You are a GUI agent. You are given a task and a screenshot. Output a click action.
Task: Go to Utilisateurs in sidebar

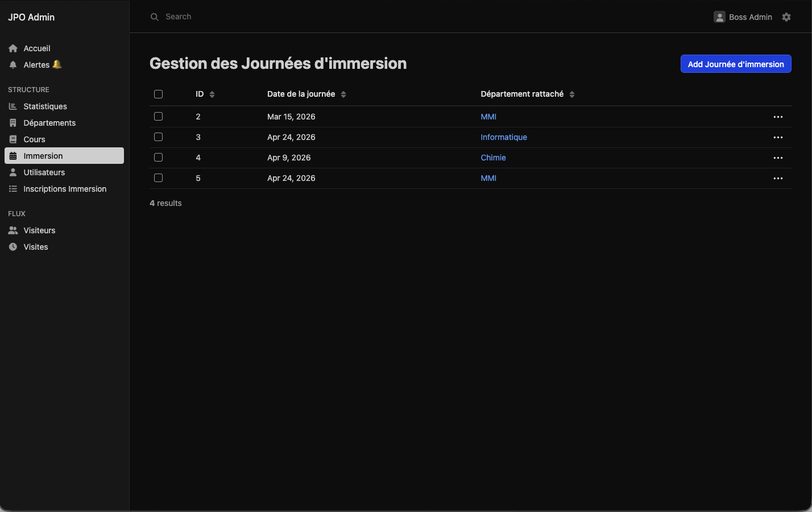click(44, 172)
